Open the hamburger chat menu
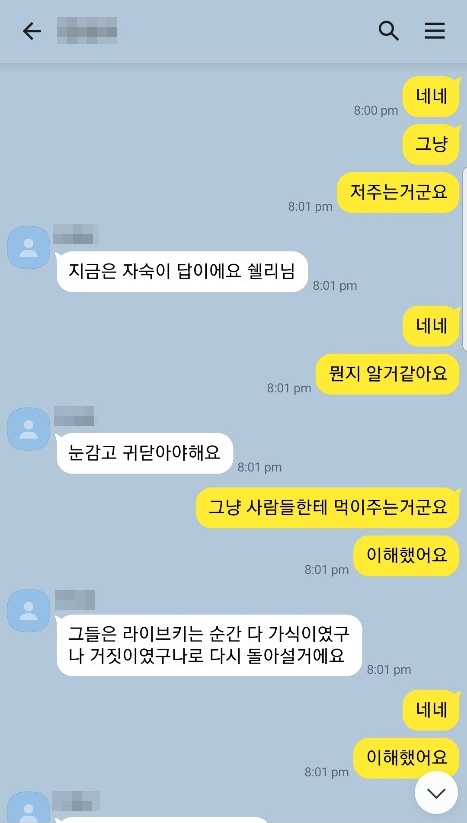 tap(434, 31)
